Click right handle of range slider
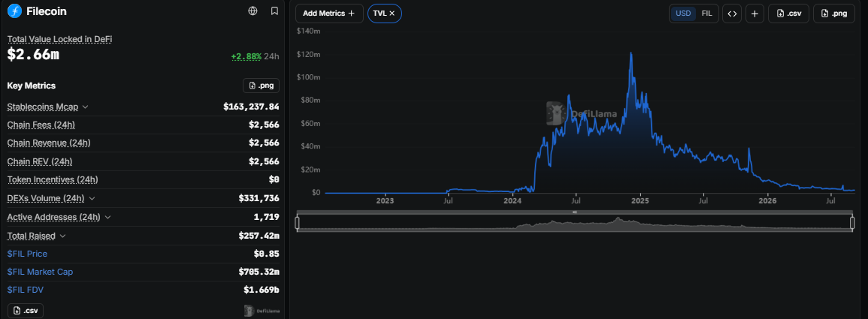Screen dimensions: 868x319 click(852, 223)
